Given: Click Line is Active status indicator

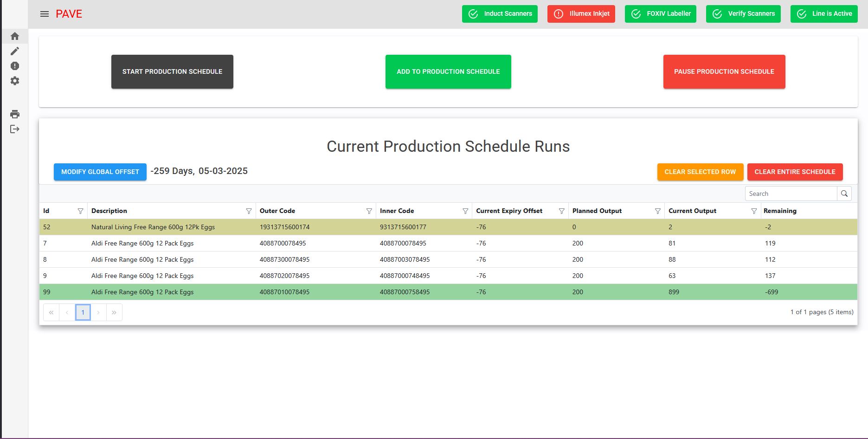Looking at the screenshot, I should coord(824,14).
